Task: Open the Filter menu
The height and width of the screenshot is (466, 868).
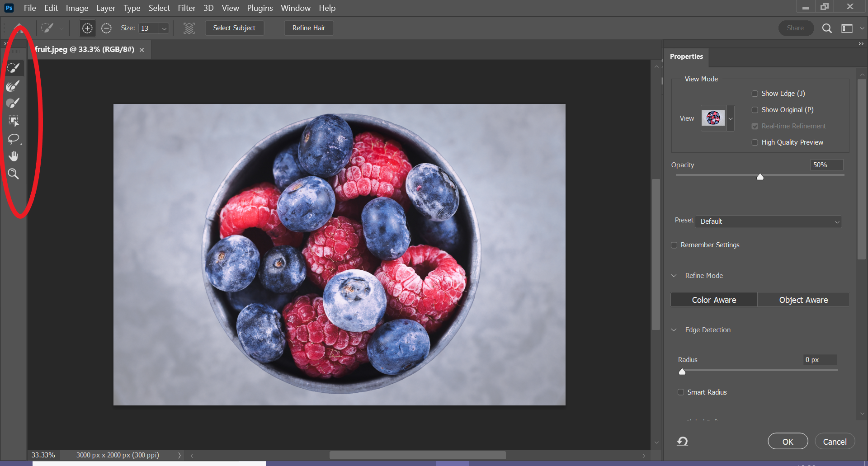Action: click(x=187, y=8)
